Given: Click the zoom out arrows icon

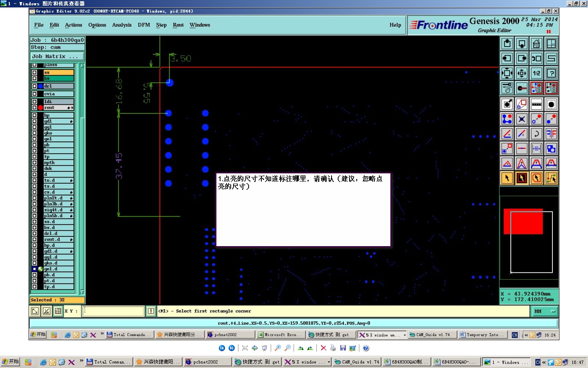Looking at the screenshot, I should (x=521, y=73).
